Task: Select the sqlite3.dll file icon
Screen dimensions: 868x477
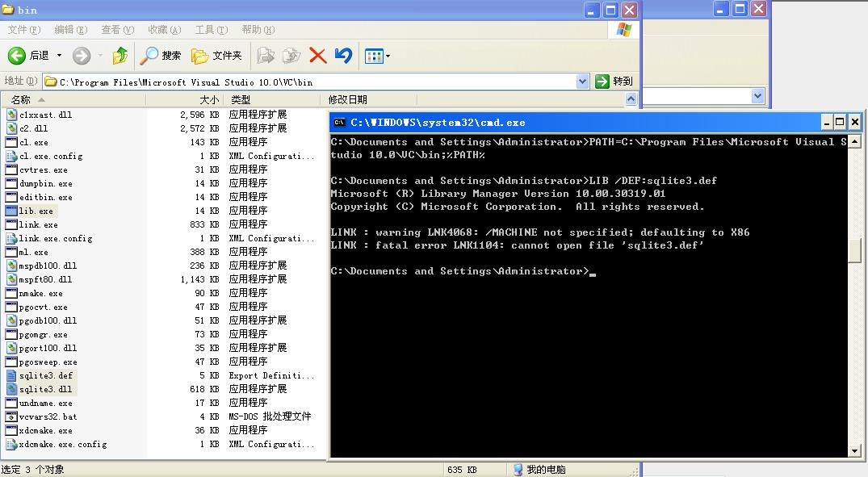Action: click(11, 389)
